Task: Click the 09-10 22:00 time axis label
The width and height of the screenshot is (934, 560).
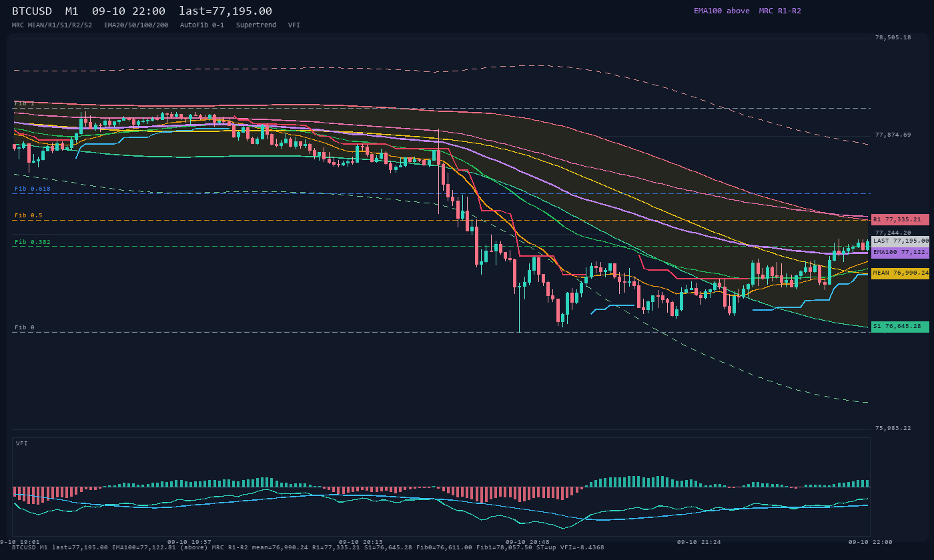Action: click(870, 542)
